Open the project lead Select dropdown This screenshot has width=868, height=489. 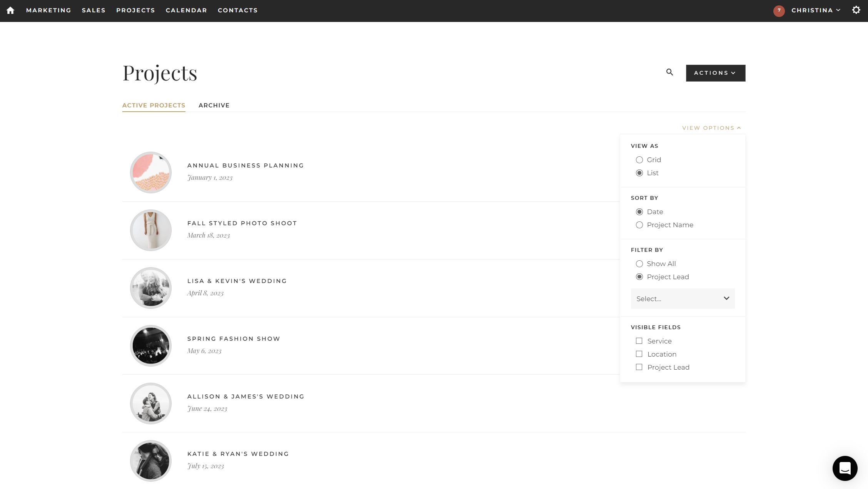(x=682, y=298)
